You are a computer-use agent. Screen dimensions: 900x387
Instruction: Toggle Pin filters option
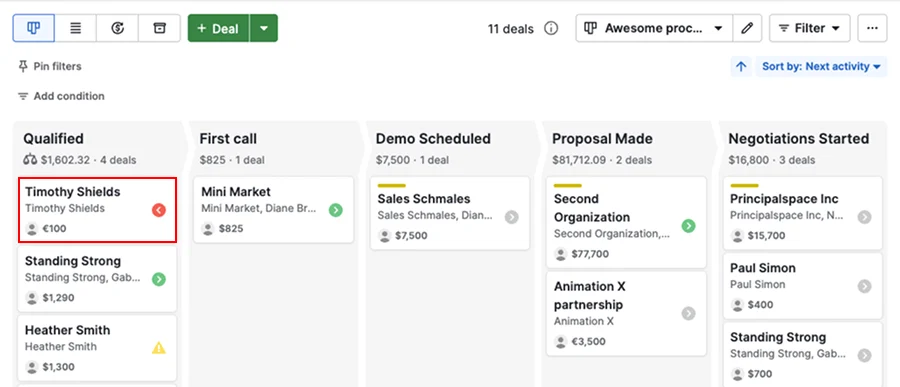point(50,67)
